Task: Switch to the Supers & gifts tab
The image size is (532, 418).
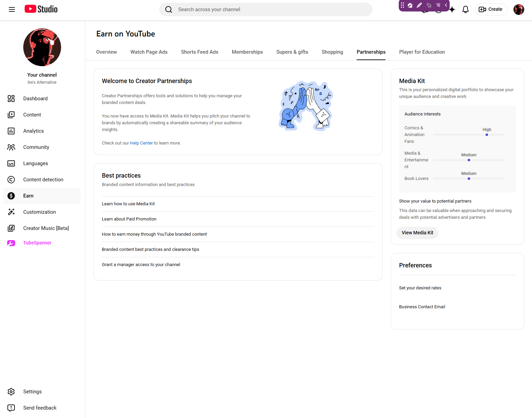Action: (292, 52)
